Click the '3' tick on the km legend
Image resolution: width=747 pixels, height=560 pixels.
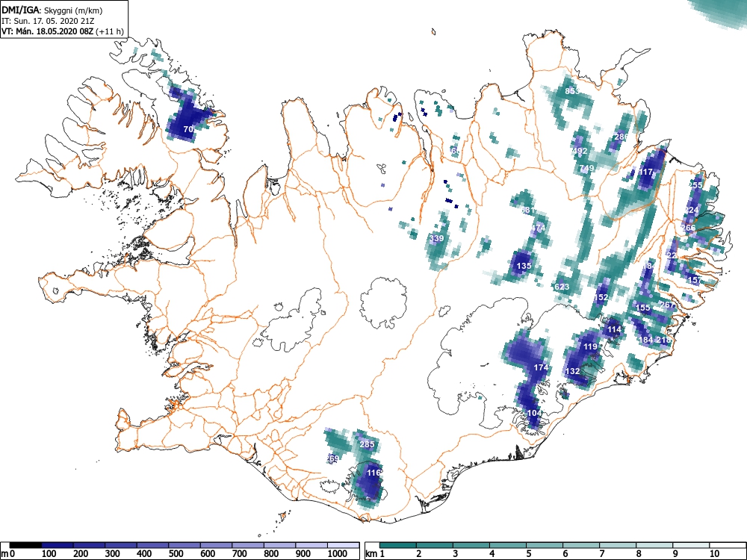[456, 554]
